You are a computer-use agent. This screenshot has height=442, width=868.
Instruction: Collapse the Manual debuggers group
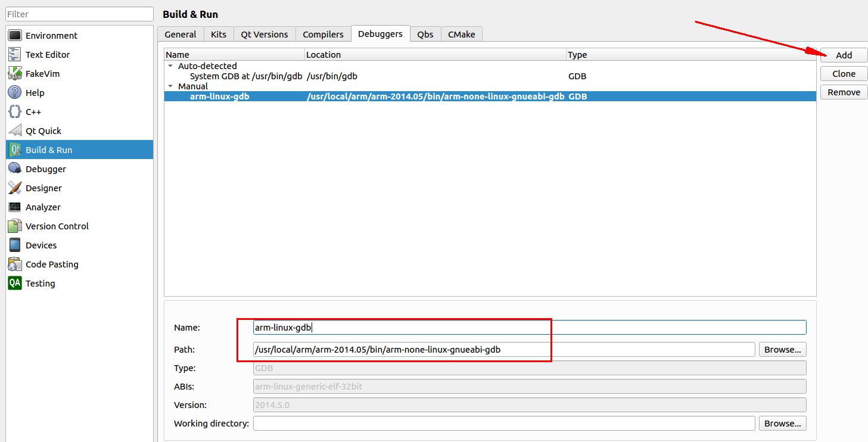point(171,86)
